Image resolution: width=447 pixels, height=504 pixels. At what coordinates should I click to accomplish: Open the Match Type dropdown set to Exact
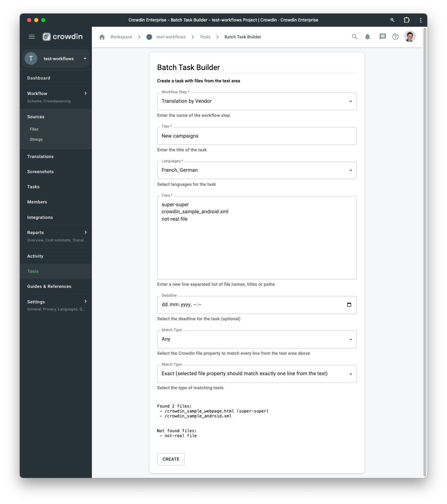[x=257, y=374]
